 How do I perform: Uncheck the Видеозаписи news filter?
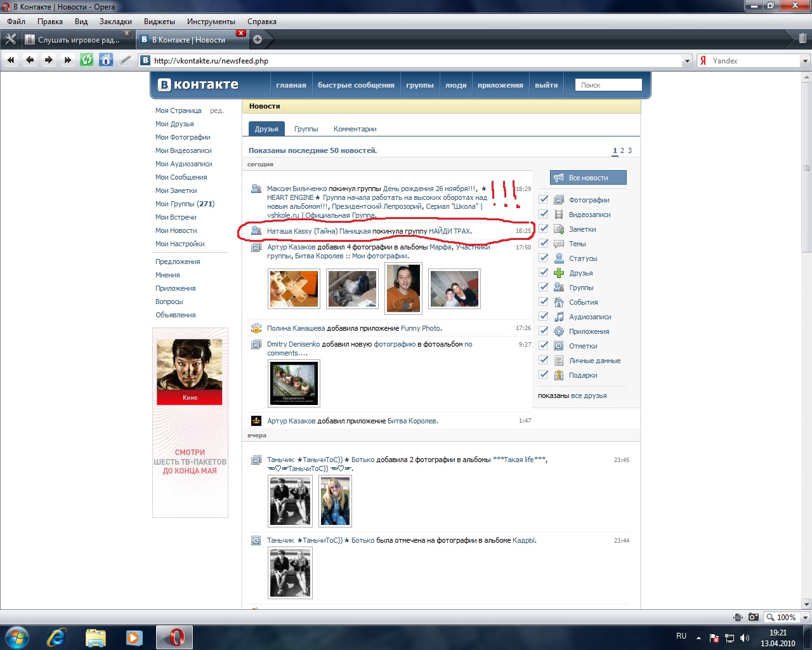tap(544, 214)
